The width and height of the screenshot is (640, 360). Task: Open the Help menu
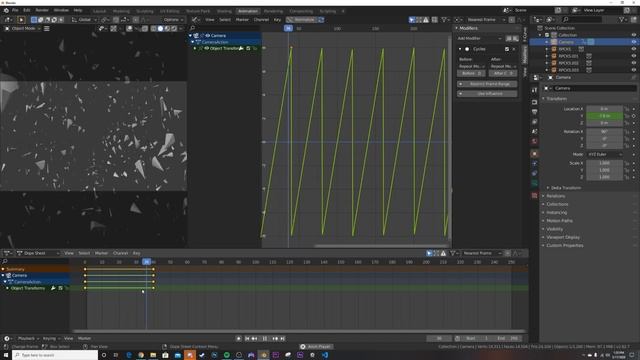click(x=78, y=10)
